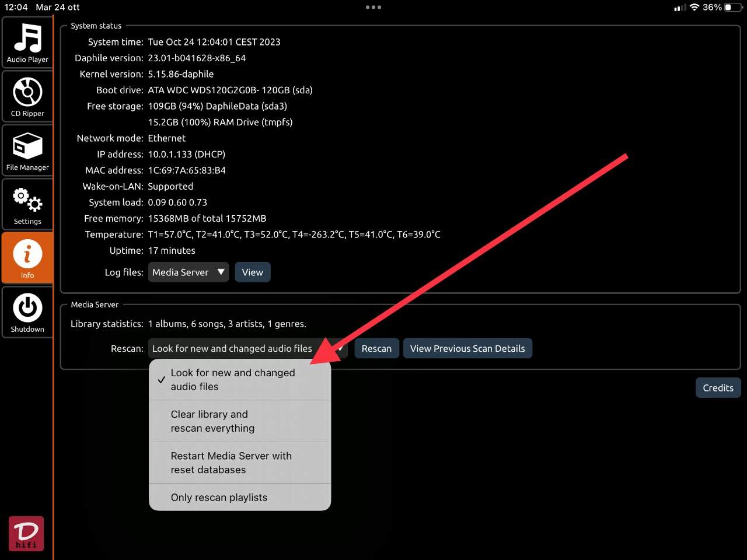The width and height of the screenshot is (747, 560).
Task: Click the Daphile hifi logo
Action: click(x=26, y=534)
